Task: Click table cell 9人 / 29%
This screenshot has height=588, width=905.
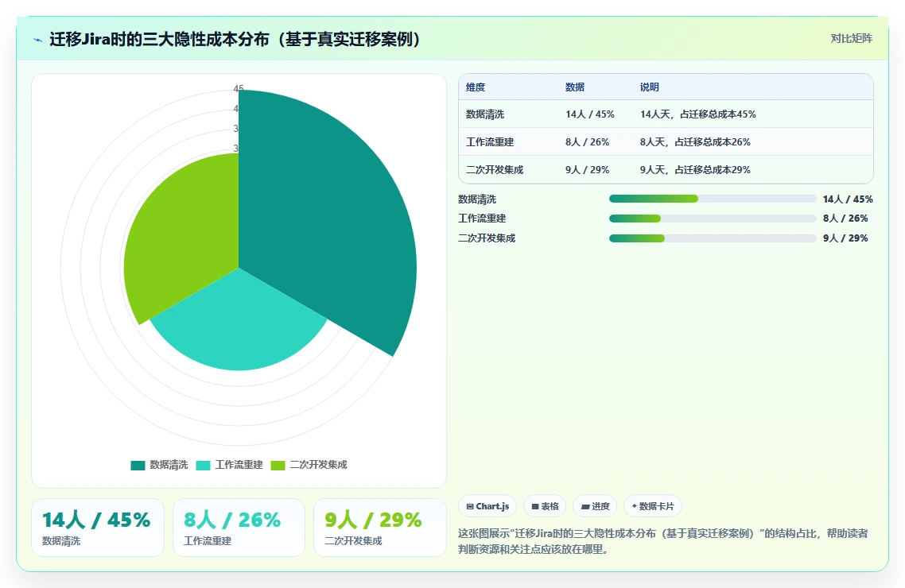Action: [587, 169]
